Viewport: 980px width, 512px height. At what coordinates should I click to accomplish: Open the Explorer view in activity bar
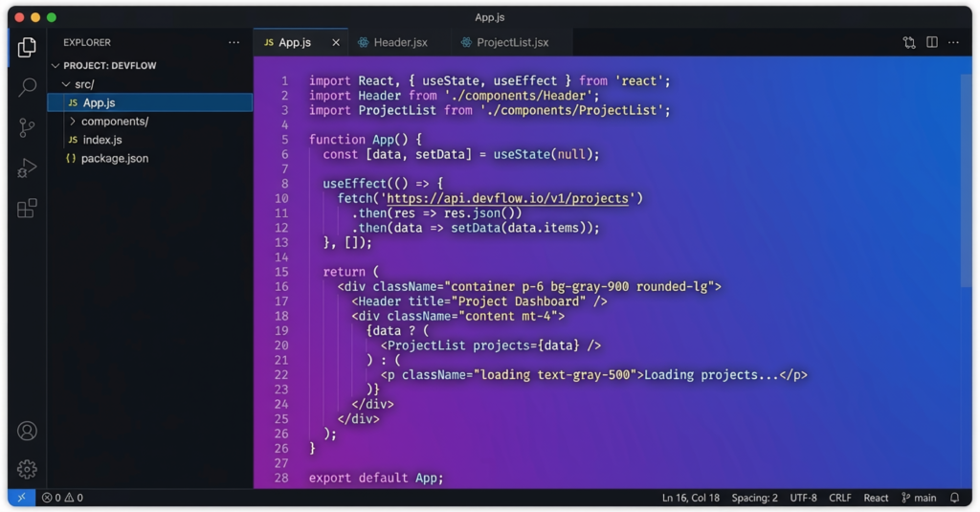[x=27, y=48]
